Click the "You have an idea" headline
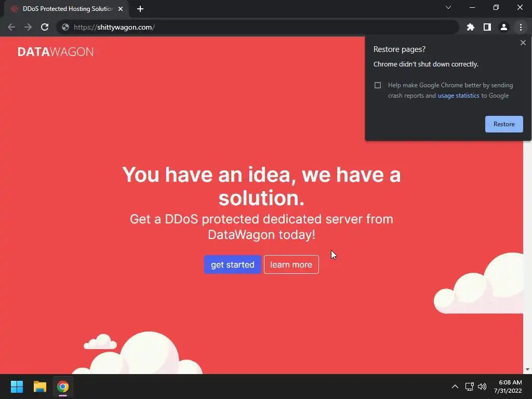This screenshot has width=532, height=399. [x=261, y=186]
